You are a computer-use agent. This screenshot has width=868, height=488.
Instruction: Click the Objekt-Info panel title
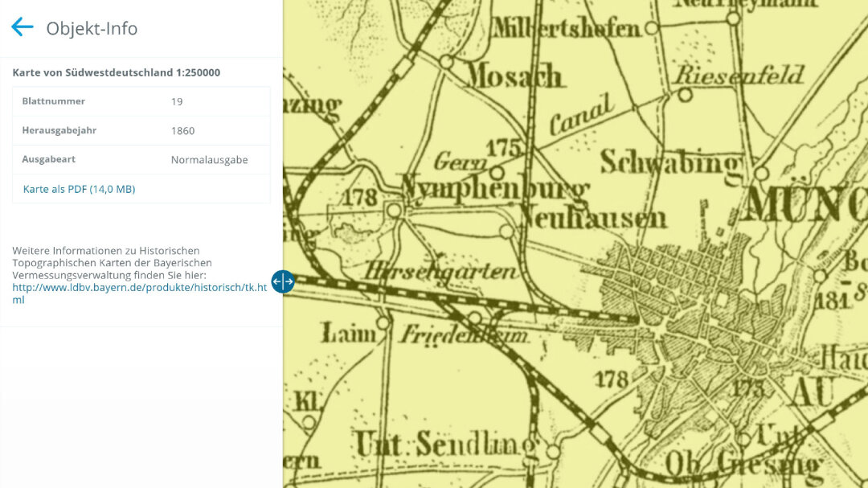coord(91,28)
